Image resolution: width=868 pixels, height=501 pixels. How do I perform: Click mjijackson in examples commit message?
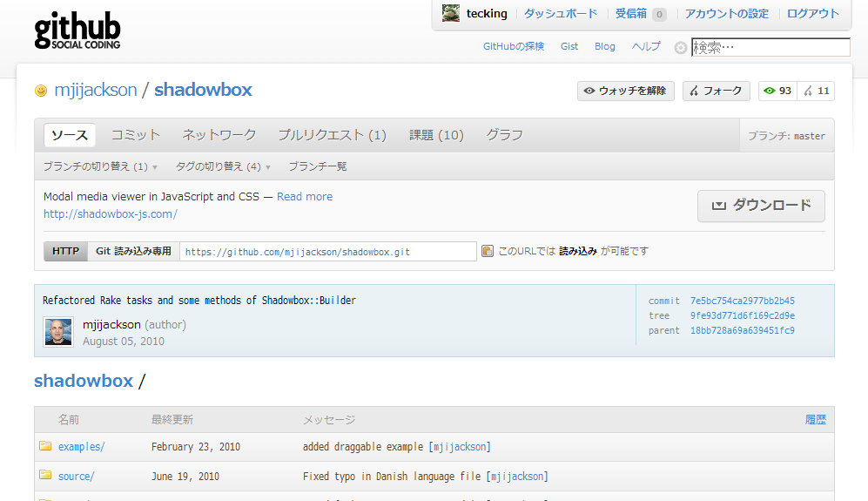[460, 447]
